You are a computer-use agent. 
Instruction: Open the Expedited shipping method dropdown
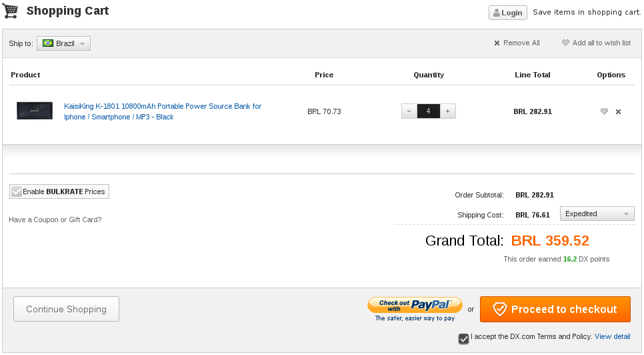(597, 214)
